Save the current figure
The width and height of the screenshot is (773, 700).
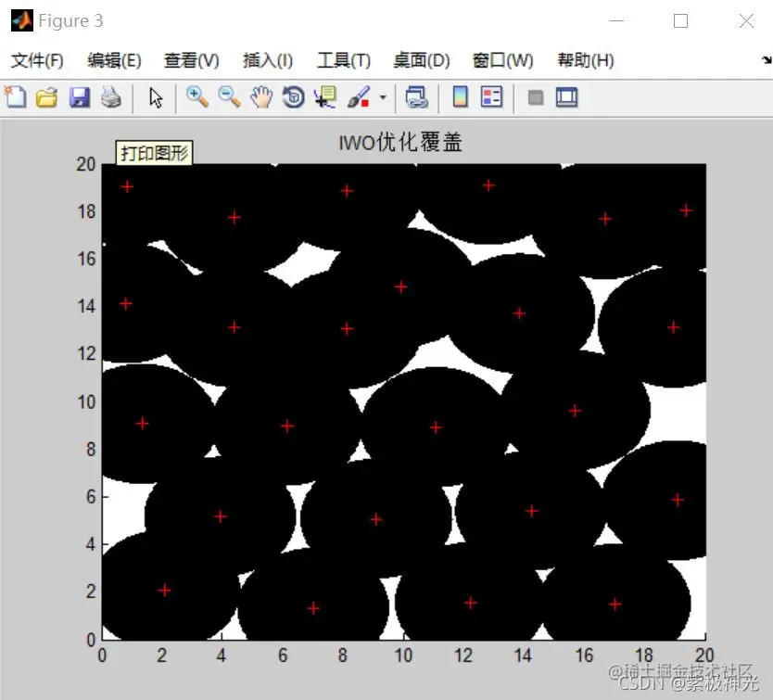coord(80,97)
